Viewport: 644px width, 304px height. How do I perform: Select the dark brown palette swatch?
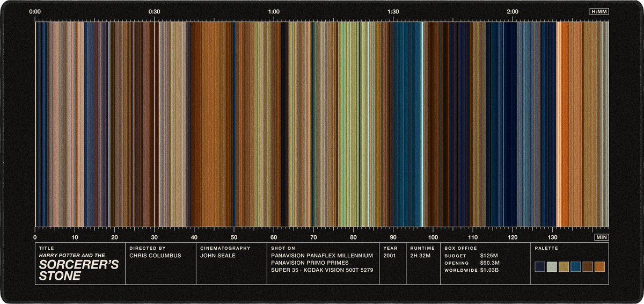[588, 267]
